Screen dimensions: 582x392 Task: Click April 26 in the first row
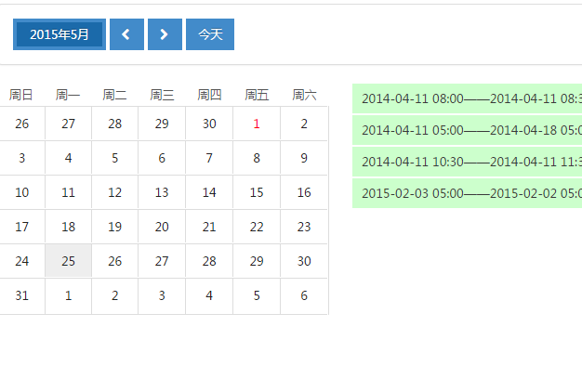pyautogui.click(x=22, y=124)
